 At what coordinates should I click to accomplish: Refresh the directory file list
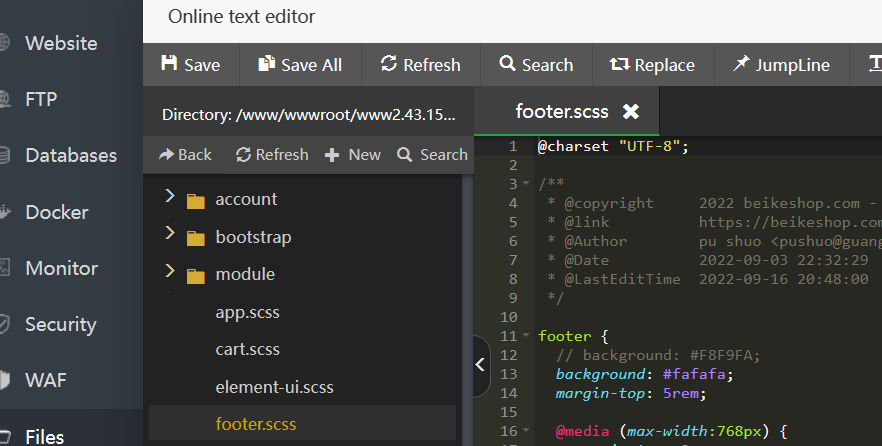tap(272, 154)
